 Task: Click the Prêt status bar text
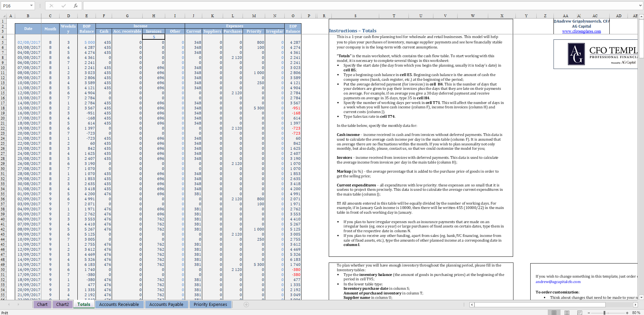[5, 313]
